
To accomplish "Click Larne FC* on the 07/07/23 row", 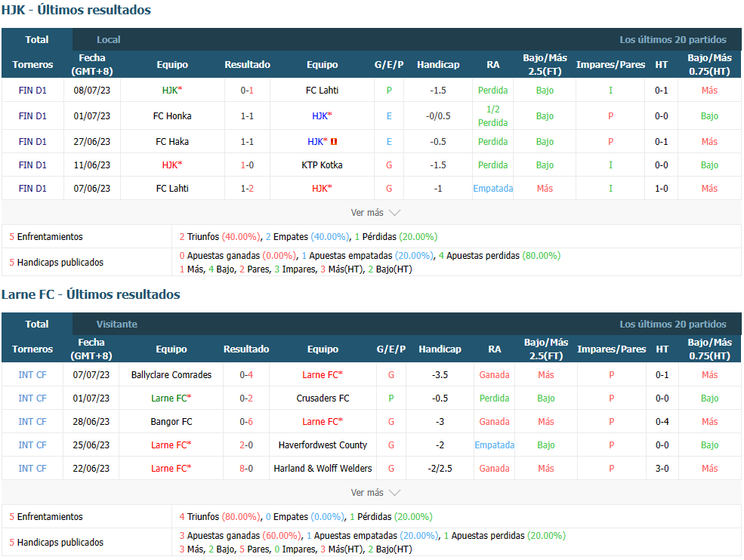I will pos(323,375).
